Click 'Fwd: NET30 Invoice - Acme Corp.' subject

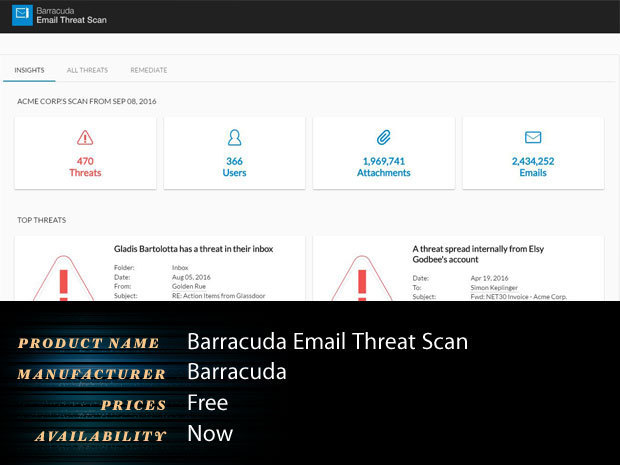pos(519,297)
